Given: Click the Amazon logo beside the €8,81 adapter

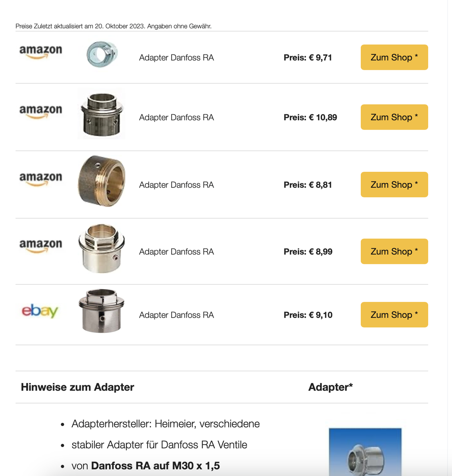Looking at the screenshot, I should tap(41, 178).
